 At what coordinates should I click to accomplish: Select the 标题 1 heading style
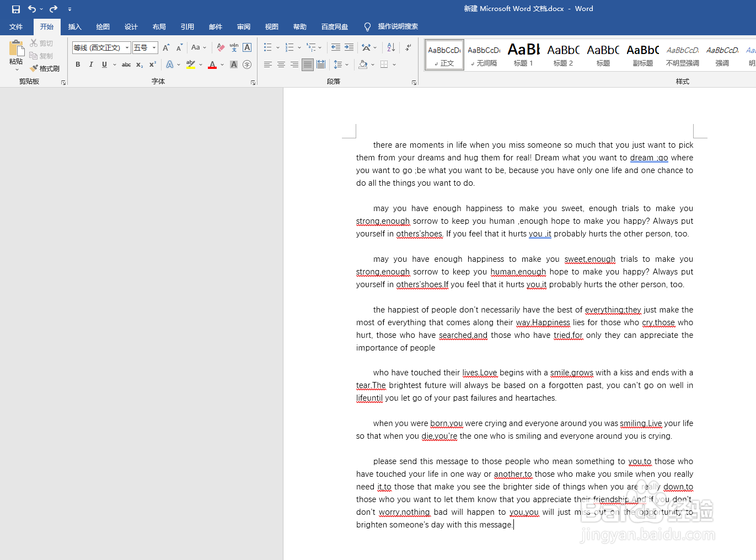pos(523,55)
